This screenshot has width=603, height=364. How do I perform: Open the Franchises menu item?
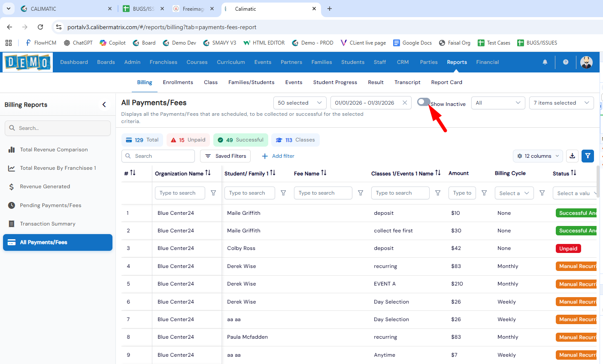(x=164, y=62)
